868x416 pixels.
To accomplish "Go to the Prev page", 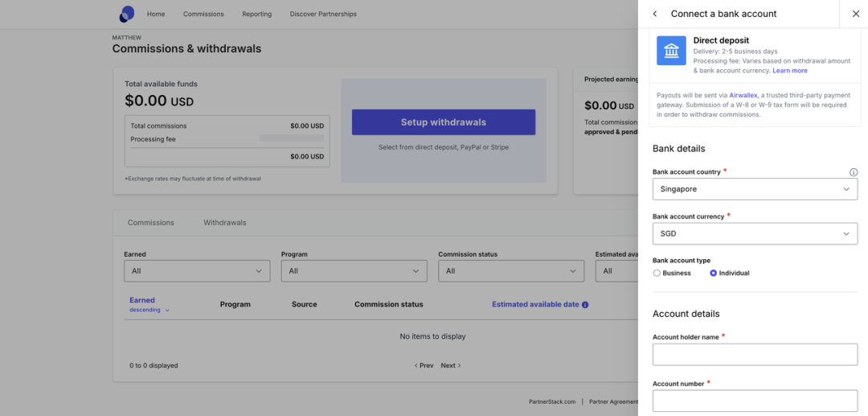I will [x=424, y=365].
